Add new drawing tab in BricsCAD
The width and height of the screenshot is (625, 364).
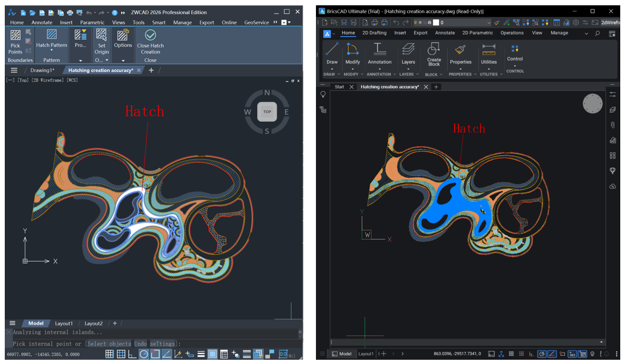click(x=436, y=87)
